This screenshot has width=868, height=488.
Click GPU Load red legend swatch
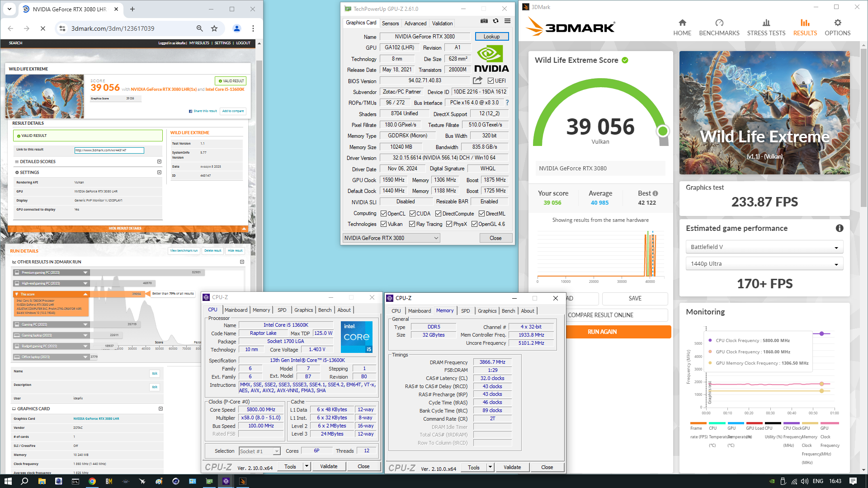tap(754, 423)
